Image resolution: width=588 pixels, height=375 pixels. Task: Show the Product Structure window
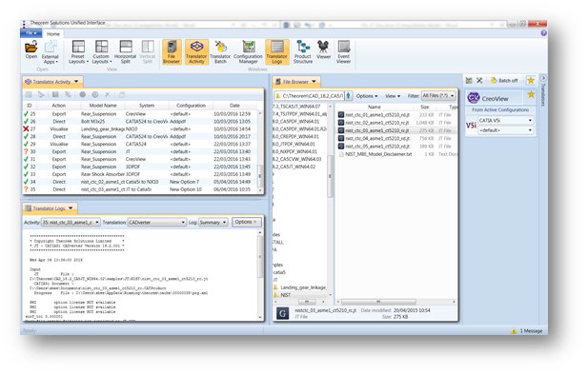[x=303, y=52]
